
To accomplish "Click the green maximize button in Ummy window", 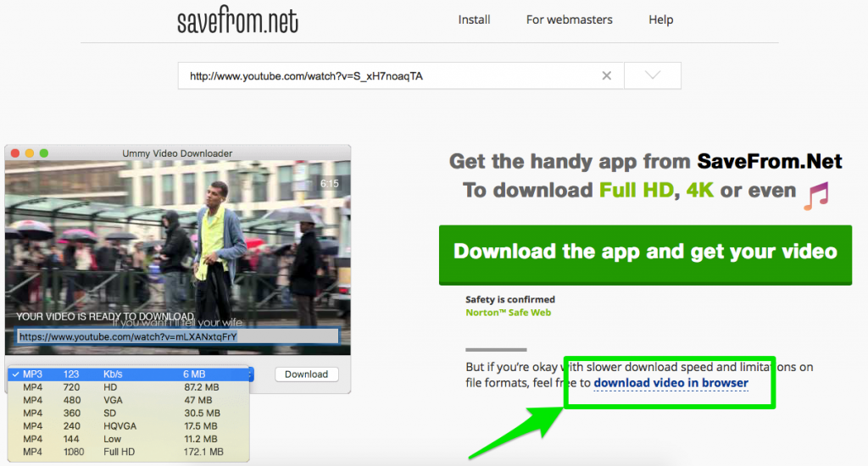I will click(x=44, y=153).
